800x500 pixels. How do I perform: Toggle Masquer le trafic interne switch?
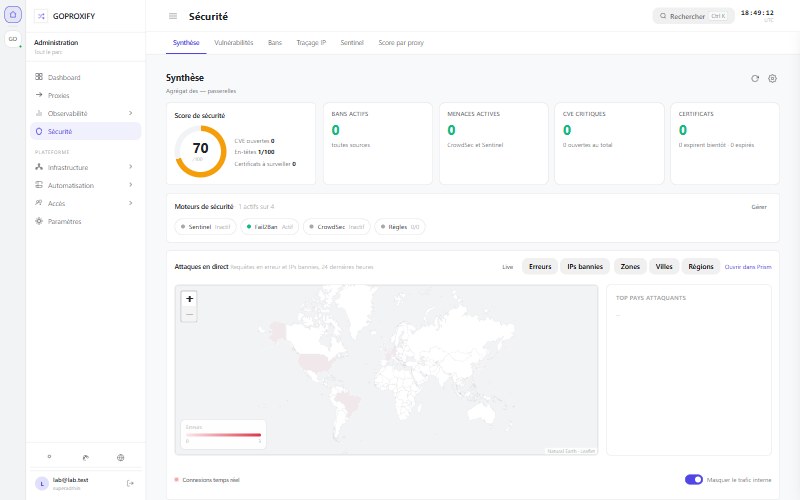(693, 480)
